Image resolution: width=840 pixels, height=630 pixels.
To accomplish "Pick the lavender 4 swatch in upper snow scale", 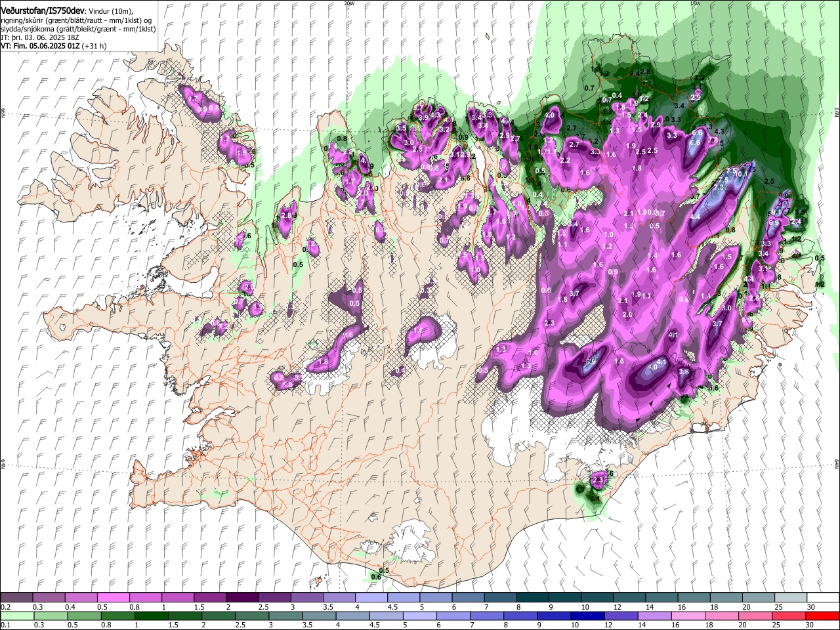I will 370,598.
